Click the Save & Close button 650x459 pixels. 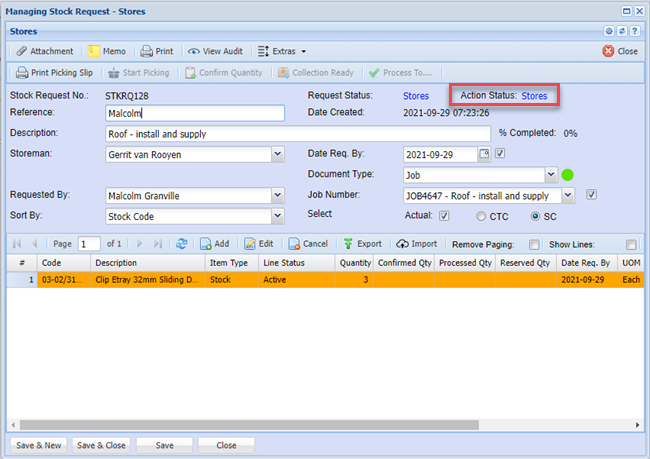pos(100,445)
